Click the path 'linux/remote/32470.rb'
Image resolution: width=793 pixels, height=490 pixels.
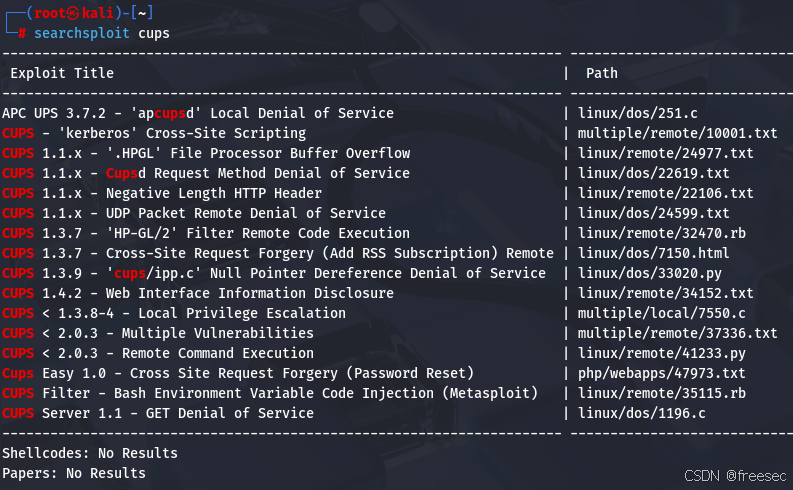coord(662,233)
